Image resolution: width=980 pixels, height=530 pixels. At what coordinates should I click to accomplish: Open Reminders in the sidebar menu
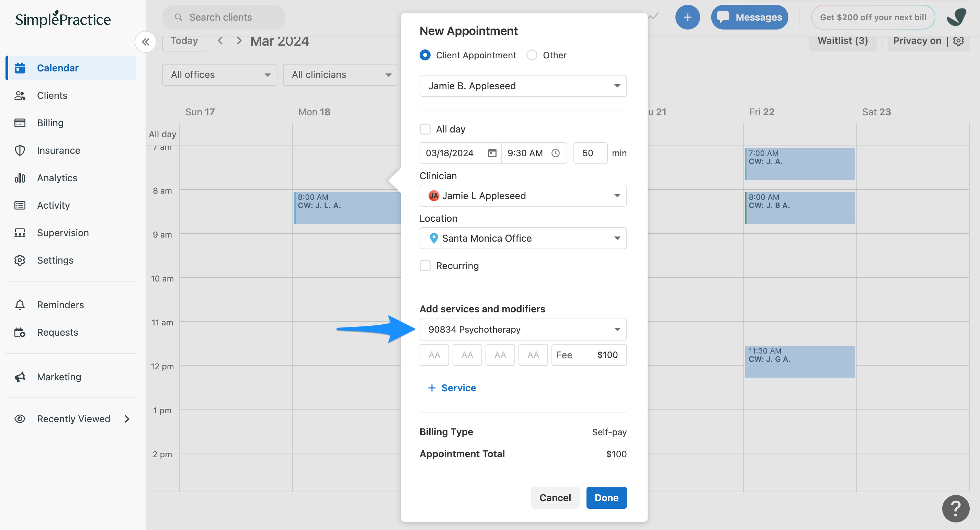tap(60, 304)
